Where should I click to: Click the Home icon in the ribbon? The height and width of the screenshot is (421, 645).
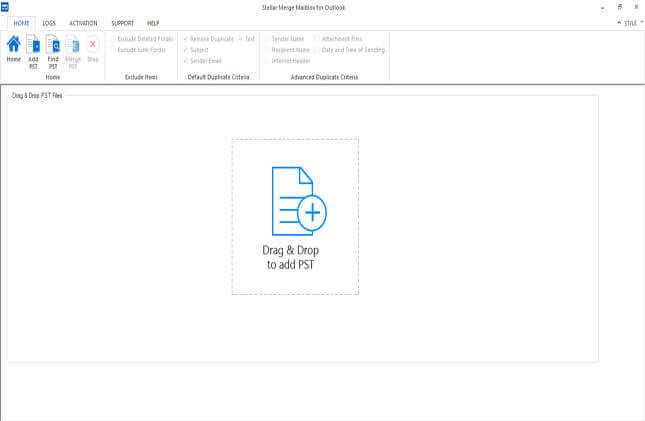tap(13, 46)
